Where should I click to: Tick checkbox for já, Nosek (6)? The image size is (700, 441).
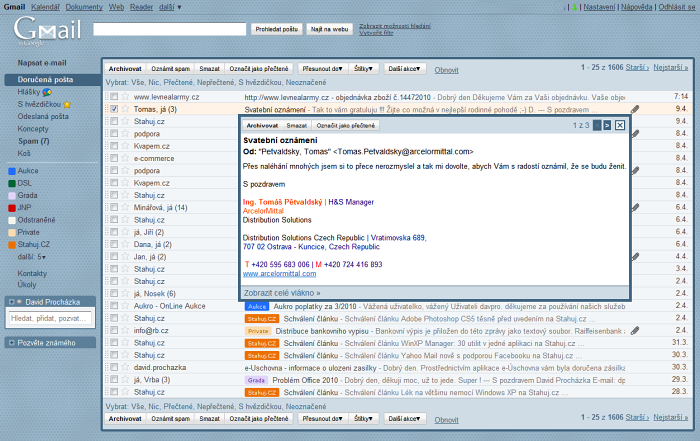(x=114, y=293)
